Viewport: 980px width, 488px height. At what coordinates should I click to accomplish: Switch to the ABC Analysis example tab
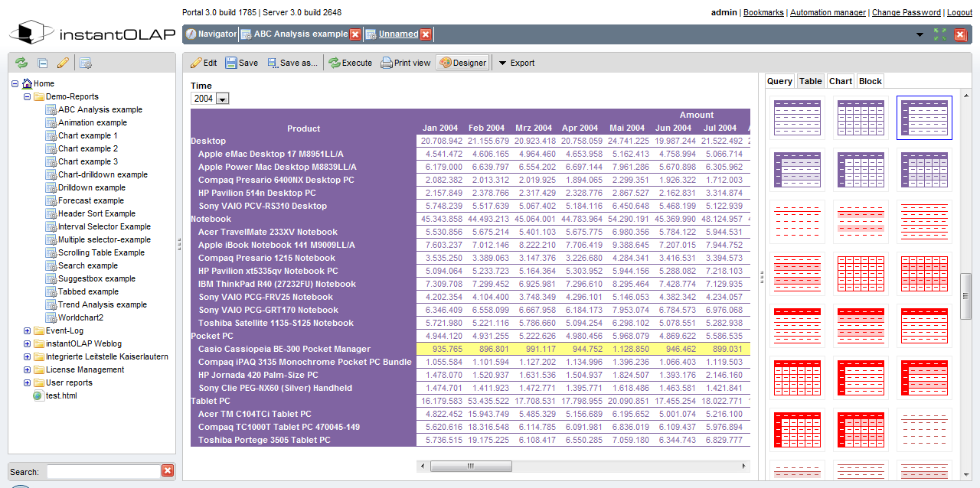300,34
